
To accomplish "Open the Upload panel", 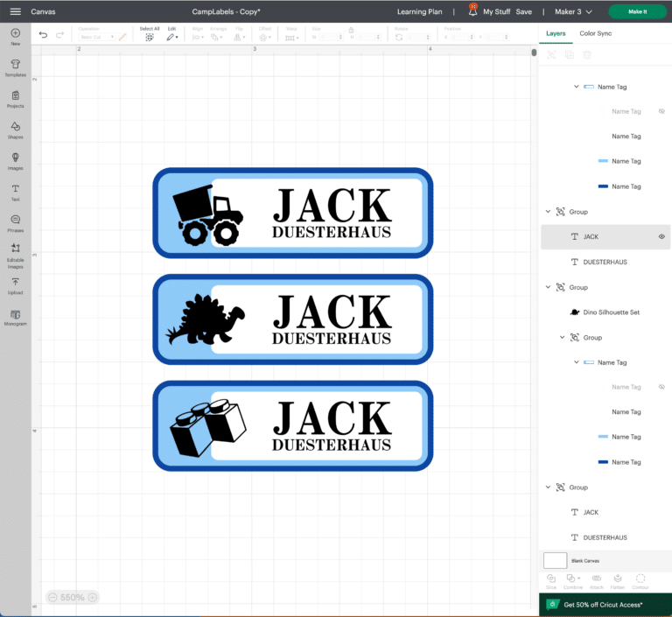I will click(x=16, y=284).
